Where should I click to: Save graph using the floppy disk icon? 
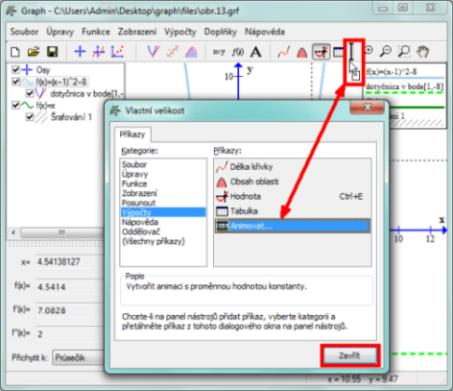[x=52, y=52]
